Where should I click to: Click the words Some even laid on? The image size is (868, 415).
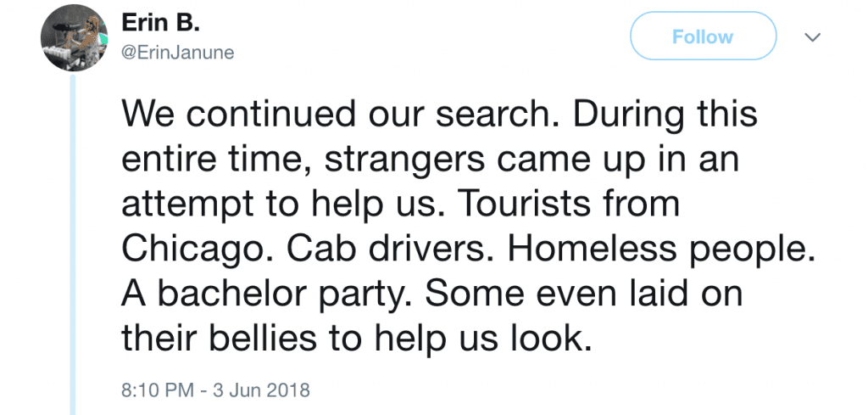(x=583, y=294)
